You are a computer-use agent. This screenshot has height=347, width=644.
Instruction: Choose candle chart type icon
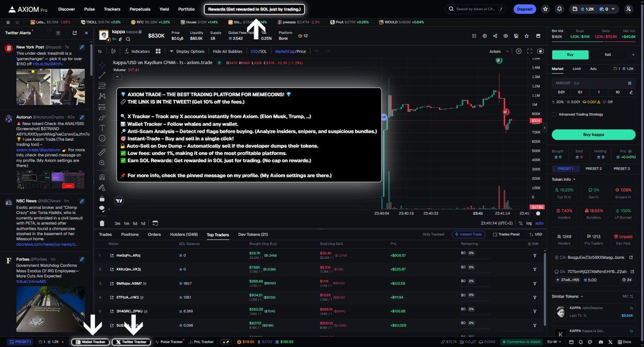(x=114, y=52)
